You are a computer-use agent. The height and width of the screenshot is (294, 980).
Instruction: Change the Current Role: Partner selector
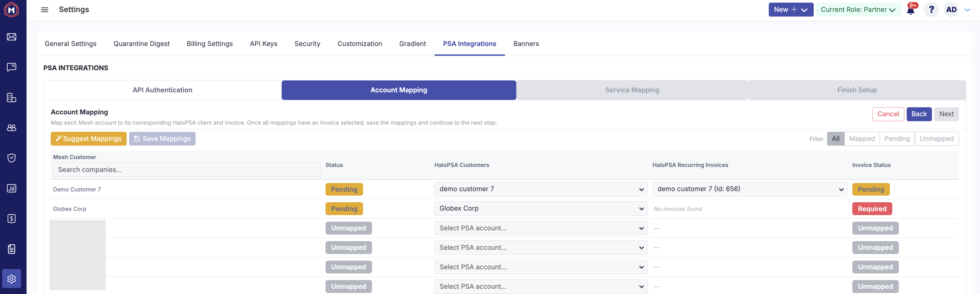[858, 9]
